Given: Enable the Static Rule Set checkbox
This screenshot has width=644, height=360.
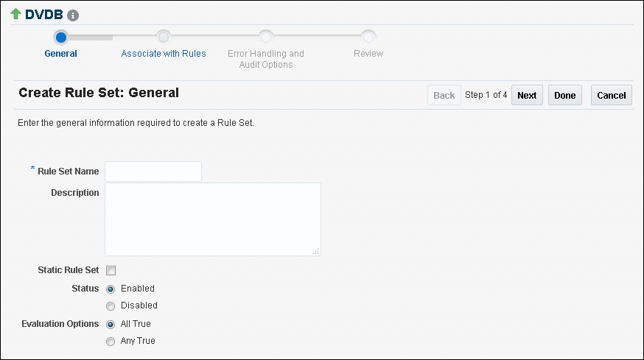Looking at the screenshot, I should (x=111, y=271).
